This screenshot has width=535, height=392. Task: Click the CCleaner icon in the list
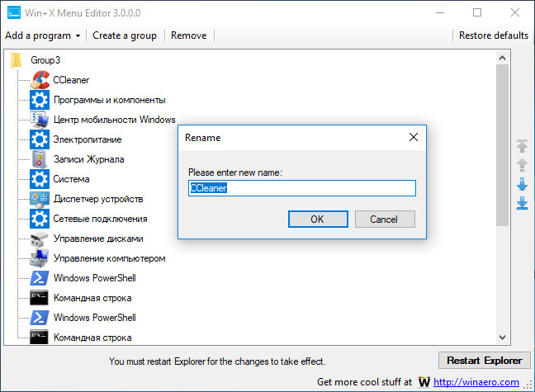[40, 80]
